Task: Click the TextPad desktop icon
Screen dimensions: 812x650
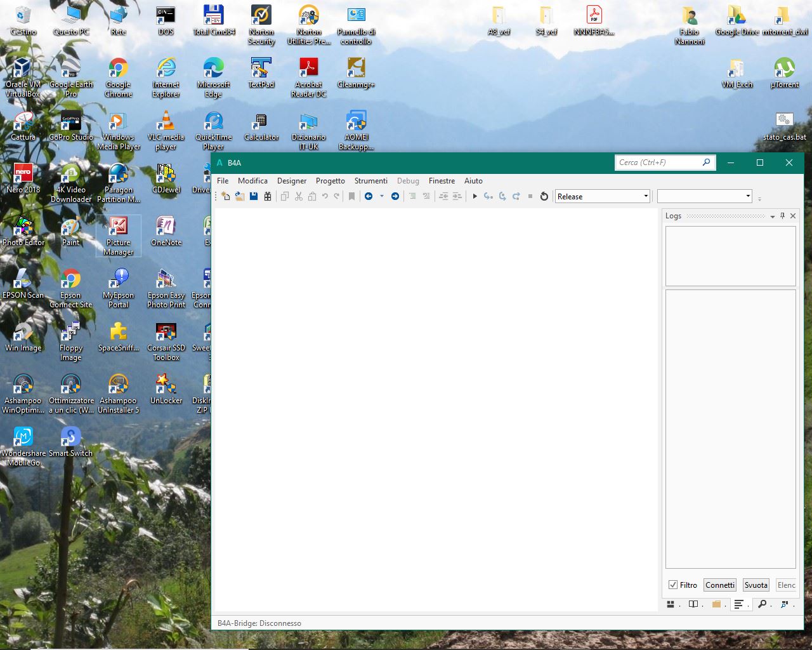Action: [261, 73]
